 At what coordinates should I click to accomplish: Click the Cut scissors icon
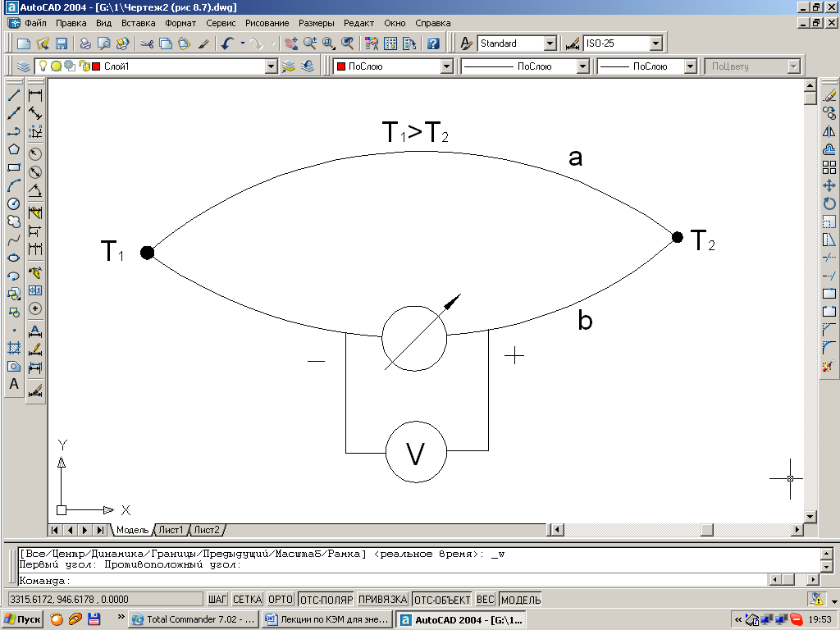147,43
